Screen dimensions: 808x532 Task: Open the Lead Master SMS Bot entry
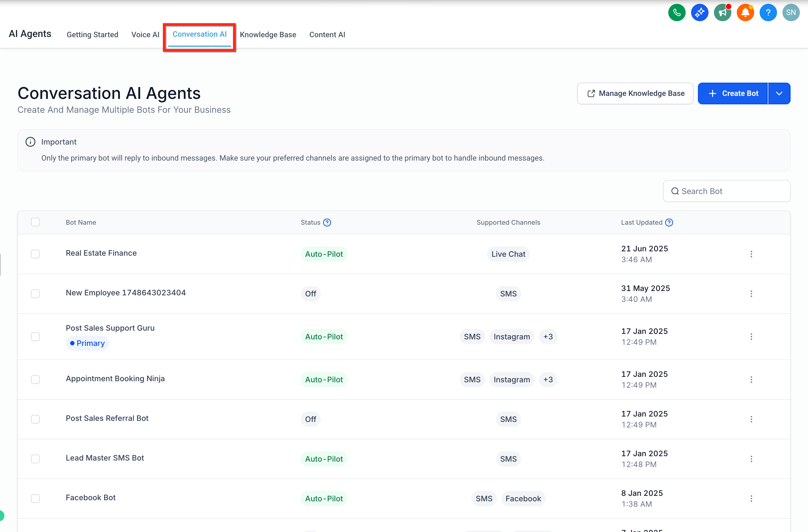[105, 458]
